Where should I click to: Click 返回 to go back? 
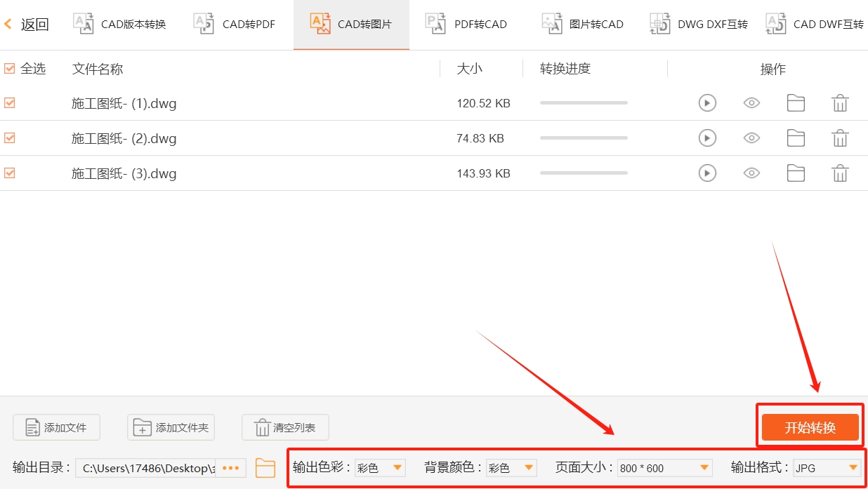click(28, 23)
